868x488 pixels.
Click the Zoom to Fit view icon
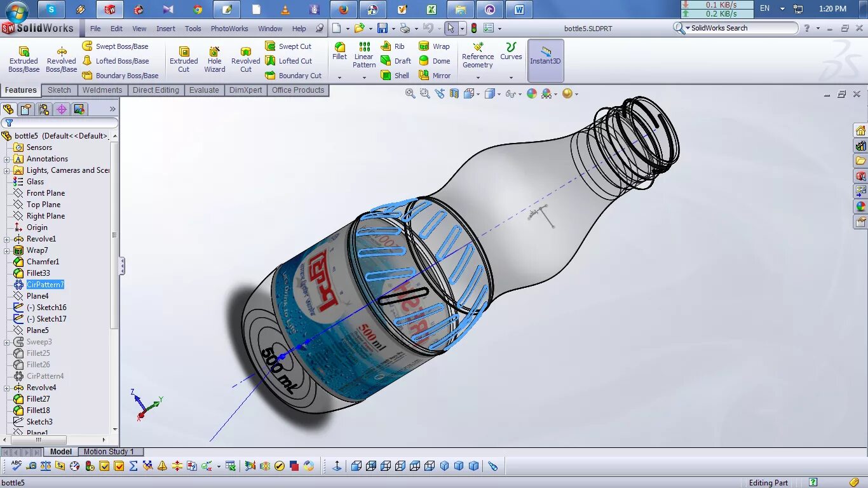coord(410,93)
